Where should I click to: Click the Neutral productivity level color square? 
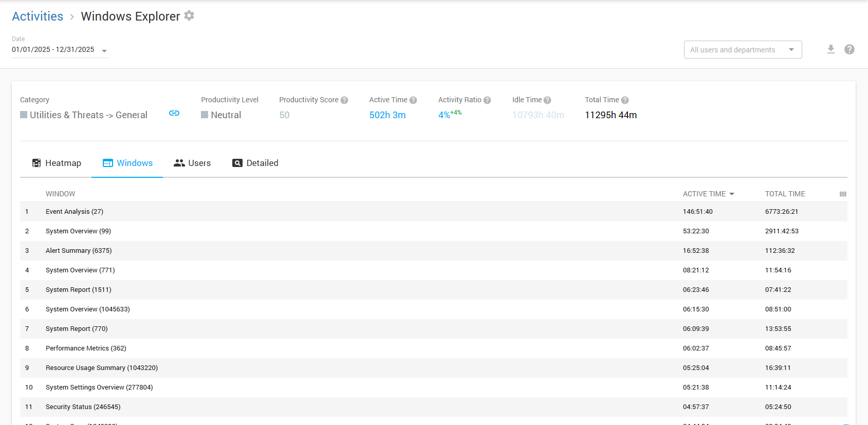pos(205,115)
